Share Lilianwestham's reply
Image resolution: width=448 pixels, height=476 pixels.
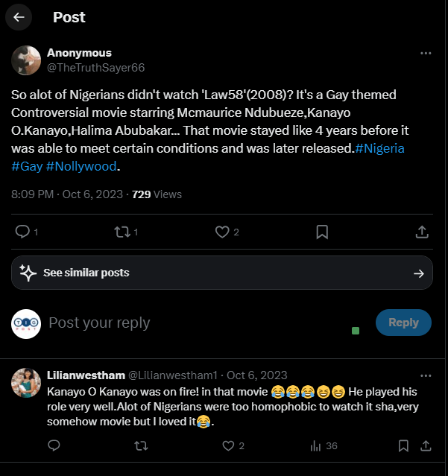426,445
